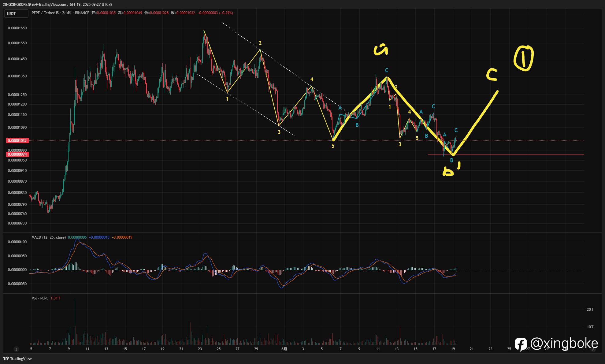Select the large yellow C annotation
The height and width of the screenshot is (364, 605).
[492, 75]
